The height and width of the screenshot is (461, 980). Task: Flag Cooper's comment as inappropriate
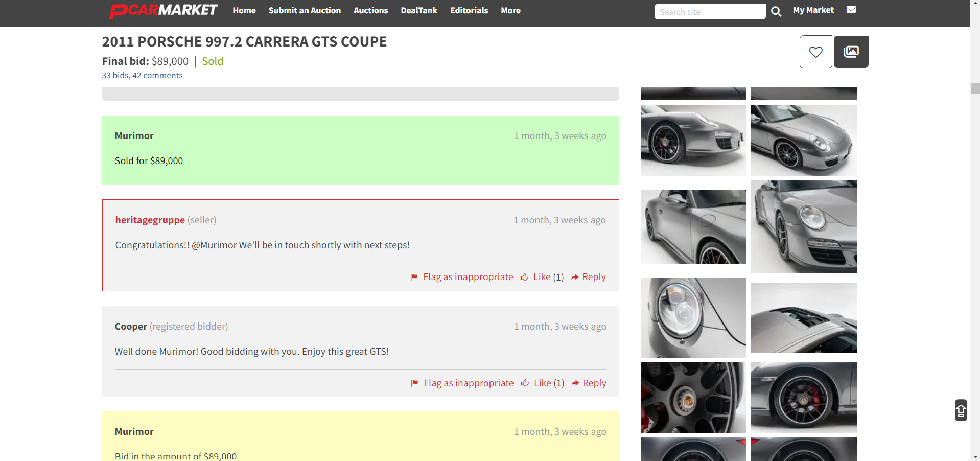tap(469, 383)
